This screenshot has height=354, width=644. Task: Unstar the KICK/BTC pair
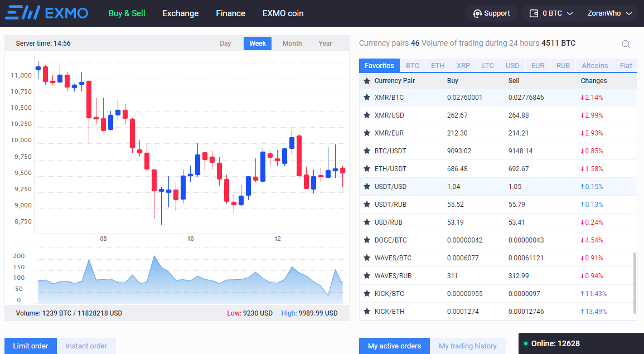(367, 294)
